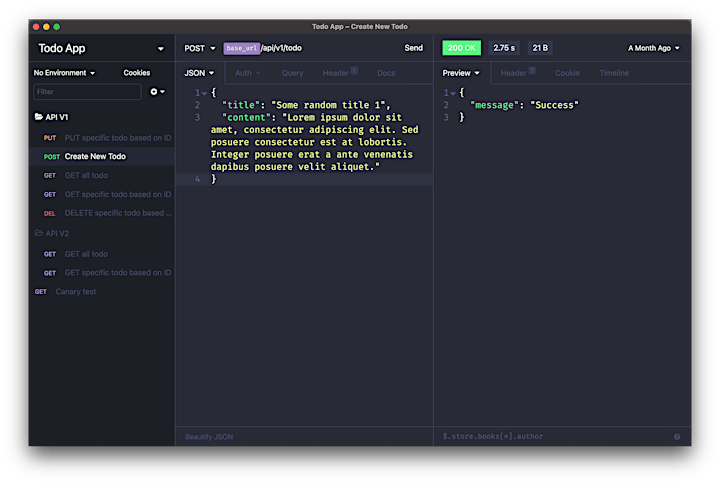Screen dimensions: 720x484
Task: Select the Create New Todo request
Action: [x=102, y=157]
